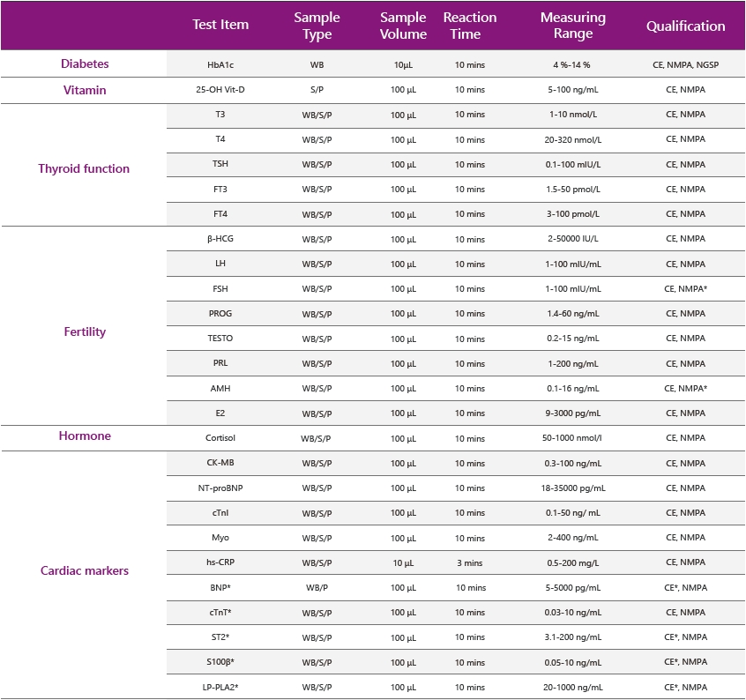Click the Qualification column header

click(685, 26)
